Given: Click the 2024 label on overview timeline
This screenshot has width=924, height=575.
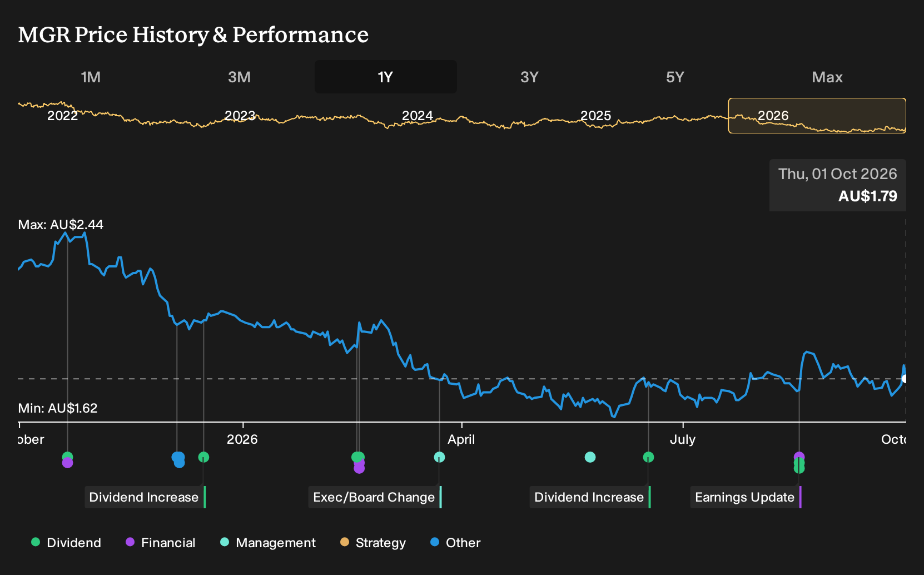Looking at the screenshot, I should [x=418, y=116].
